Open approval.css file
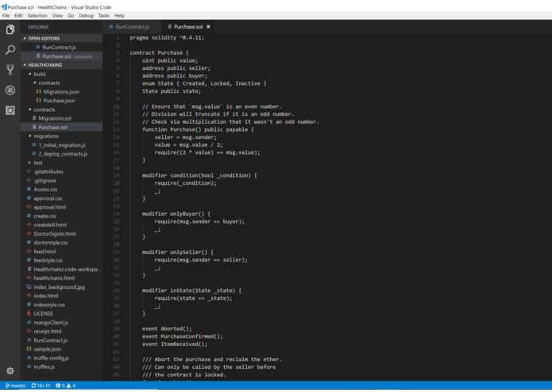This screenshot has width=552, height=392. tap(62, 198)
